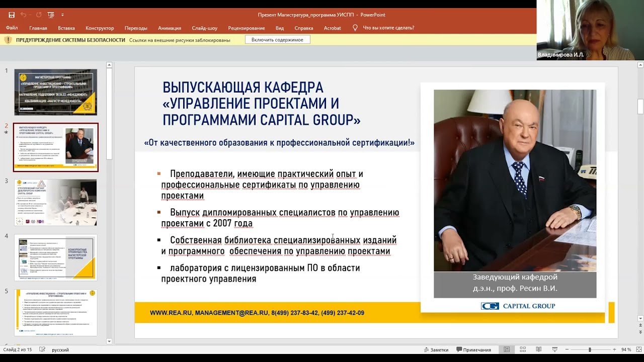Select slide 3 thumbnail in the panel
This screenshot has height=362, width=644.
coord(55,202)
